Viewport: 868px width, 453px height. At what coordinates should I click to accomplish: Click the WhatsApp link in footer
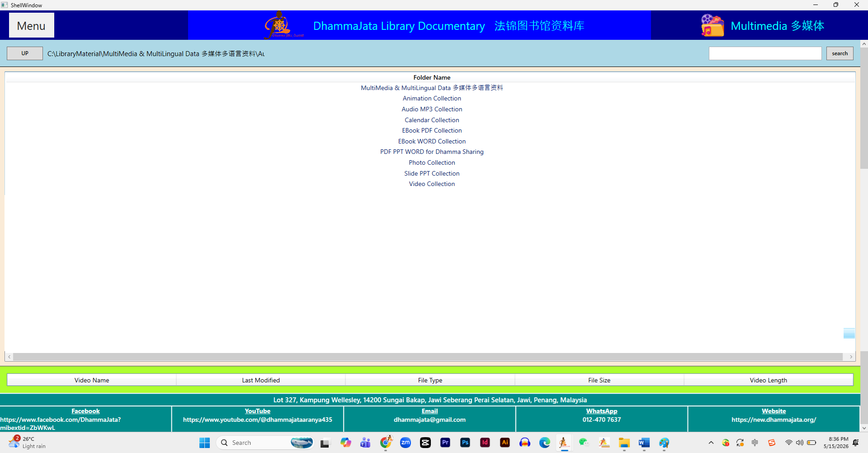pyautogui.click(x=602, y=411)
